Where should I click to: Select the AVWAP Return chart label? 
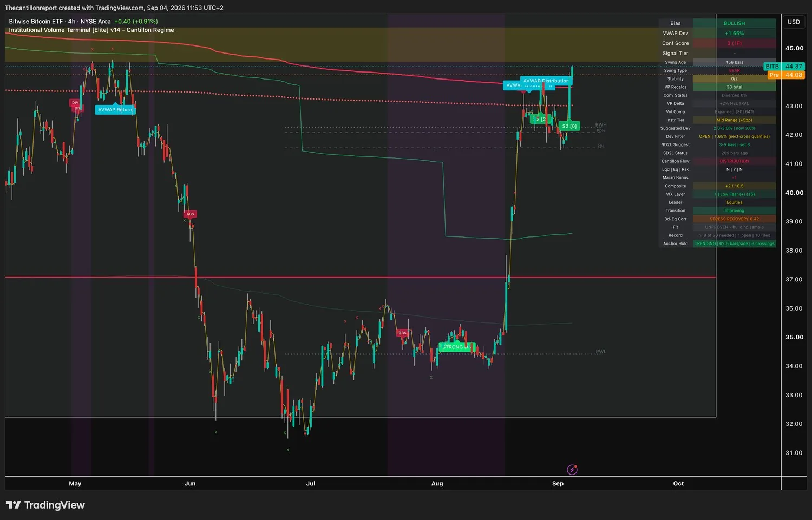pyautogui.click(x=115, y=110)
